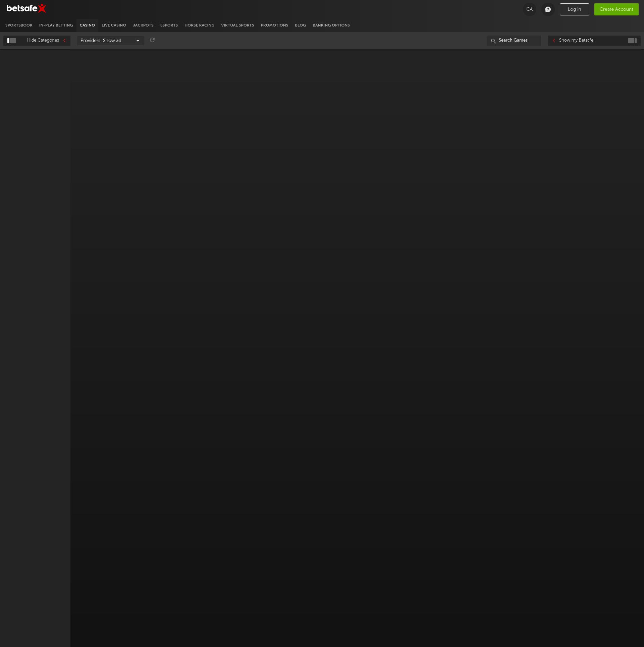The height and width of the screenshot is (647, 644).
Task: Go to the Jackpots tab
Action: pyautogui.click(x=143, y=26)
